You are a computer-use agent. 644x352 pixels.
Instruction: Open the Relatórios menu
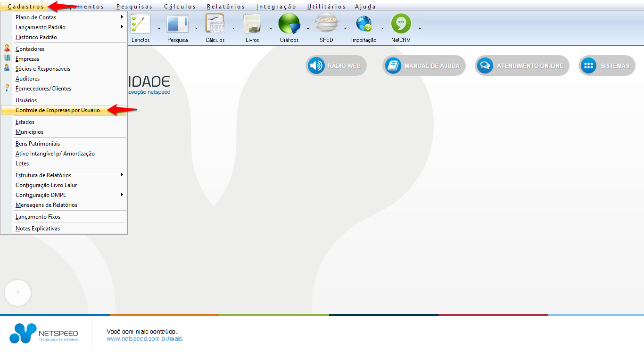(x=226, y=7)
